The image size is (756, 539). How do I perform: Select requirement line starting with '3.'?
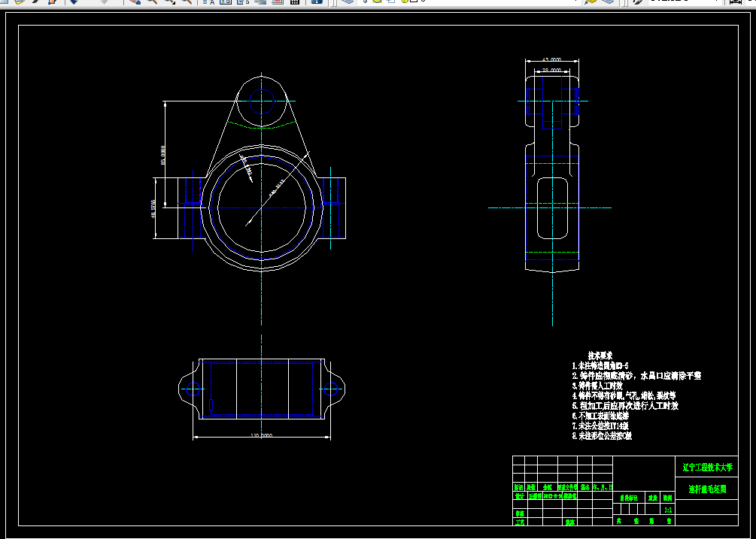click(x=597, y=386)
